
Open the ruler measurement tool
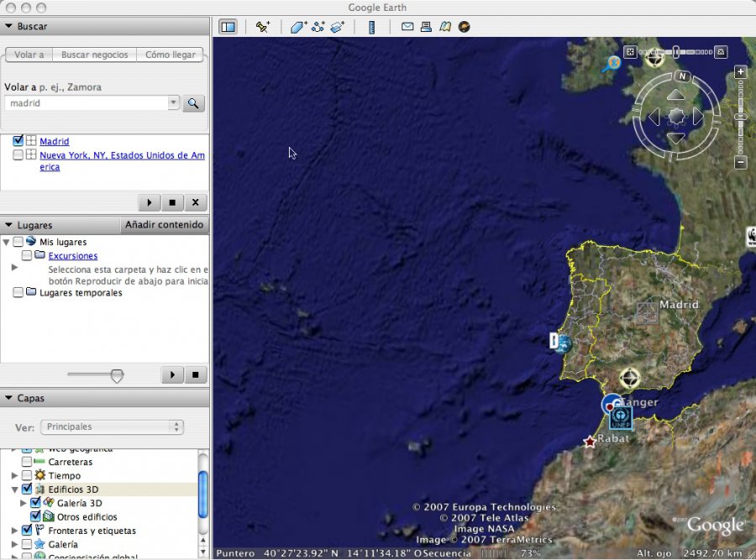[x=372, y=27]
